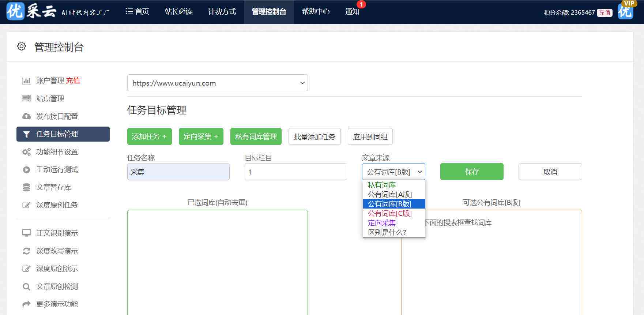Click the red 充值 link beside 账户管理
The height and width of the screenshot is (315, 644).
[73, 80]
